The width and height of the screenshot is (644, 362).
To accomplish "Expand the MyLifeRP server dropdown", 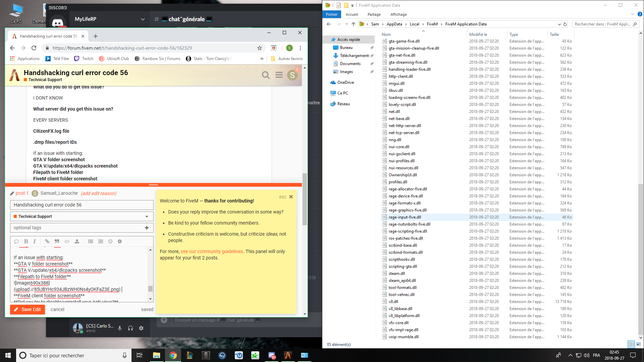I will [143, 19].
